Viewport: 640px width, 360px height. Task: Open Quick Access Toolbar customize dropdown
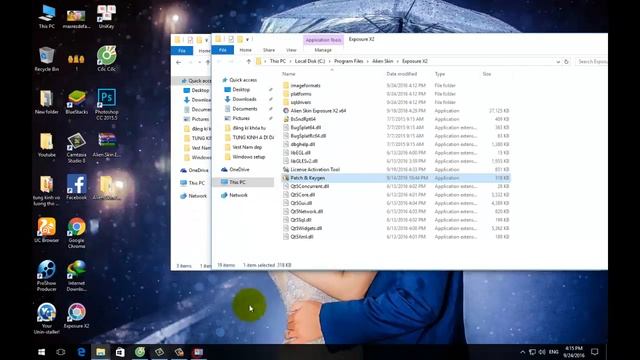point(247,40)
